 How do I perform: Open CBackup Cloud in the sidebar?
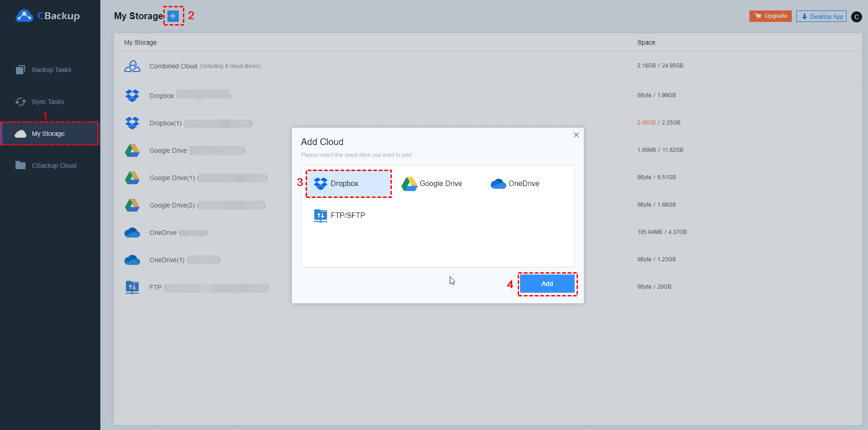tap(50, 166)
